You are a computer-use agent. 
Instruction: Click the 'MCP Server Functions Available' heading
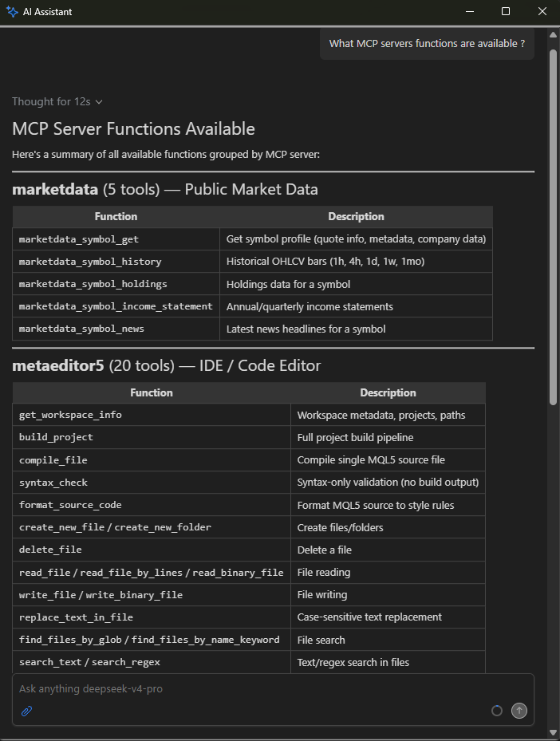(134, 129)
